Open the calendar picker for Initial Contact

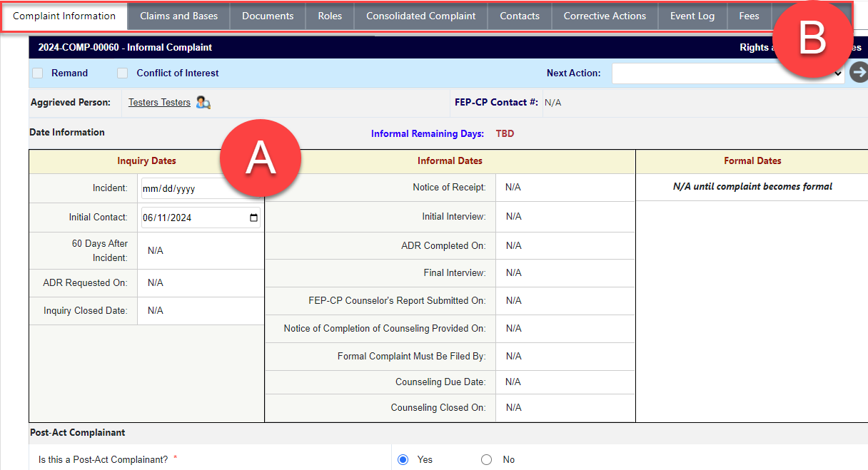pyautogui.click(x=253, y=218)
